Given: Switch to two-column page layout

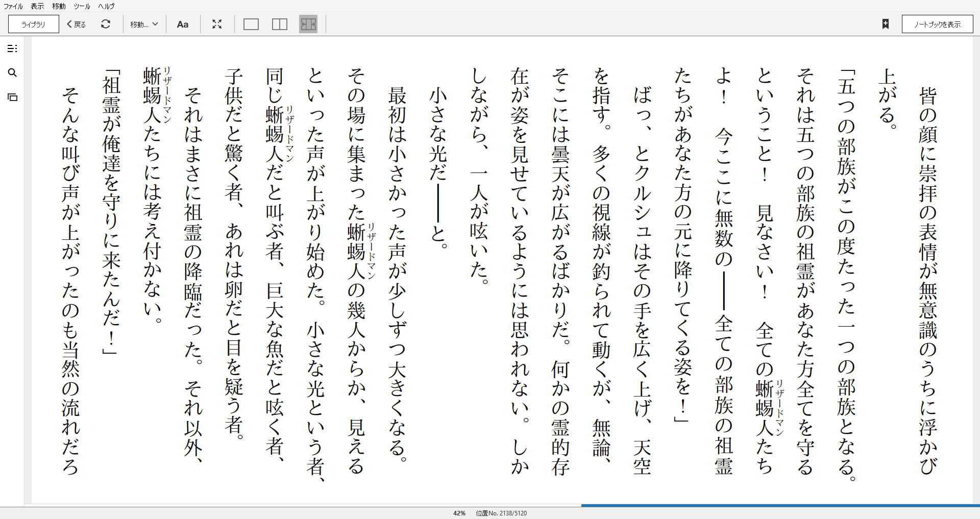Looking at the screenshot, I should [x=279, y=24].
